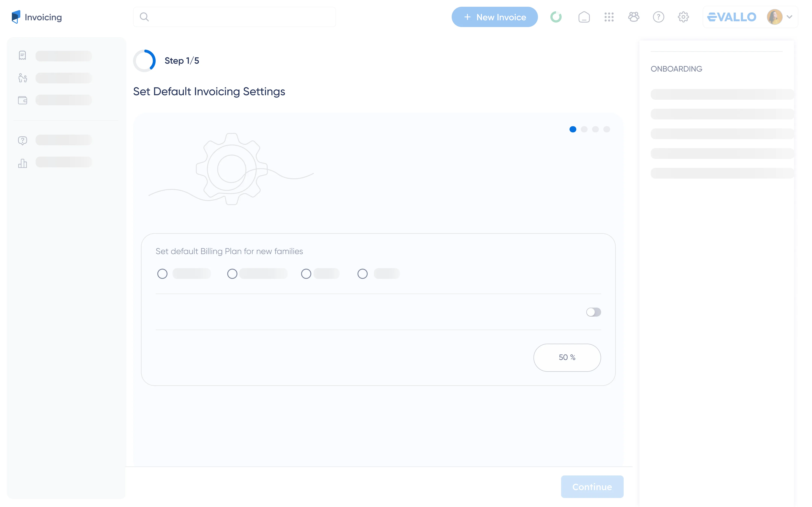This screenshot has height=507, width=812.
Task: Toggle the switch in settings card
Action: 593,312
